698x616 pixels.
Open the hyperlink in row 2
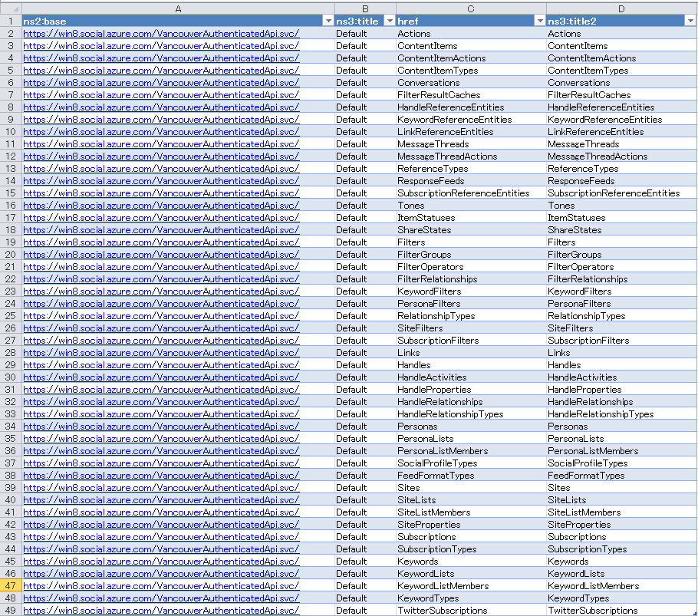pos(161,34)
